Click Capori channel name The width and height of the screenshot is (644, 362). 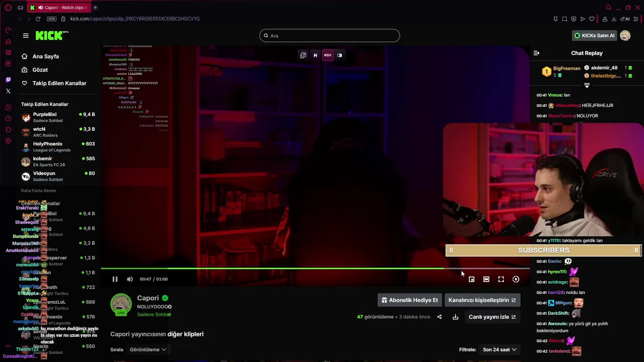148,298
